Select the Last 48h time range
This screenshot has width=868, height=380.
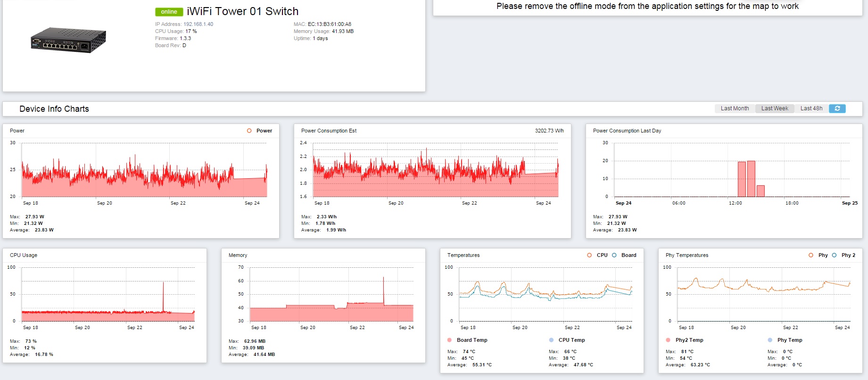click(x=811, y=108)
